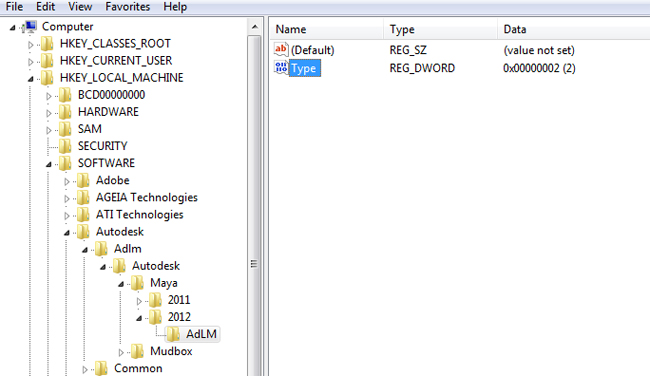This screenshot has width=650, height=376.
Task: Click REG_DWORD type cell
Action: pos(422,68)
